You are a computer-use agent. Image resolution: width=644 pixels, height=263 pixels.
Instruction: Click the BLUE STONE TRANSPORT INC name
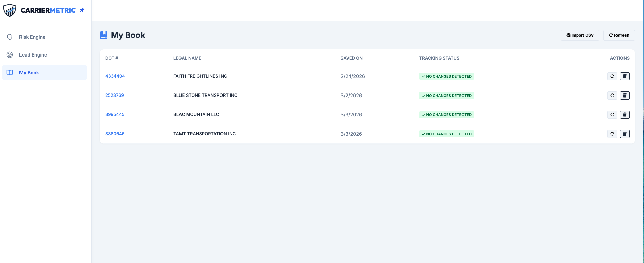pos(205,96)
